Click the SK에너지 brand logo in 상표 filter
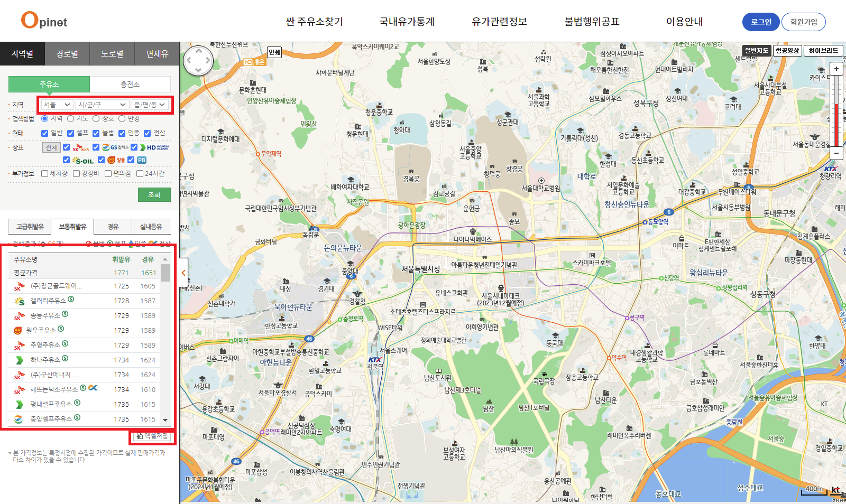 coord(81,147)
